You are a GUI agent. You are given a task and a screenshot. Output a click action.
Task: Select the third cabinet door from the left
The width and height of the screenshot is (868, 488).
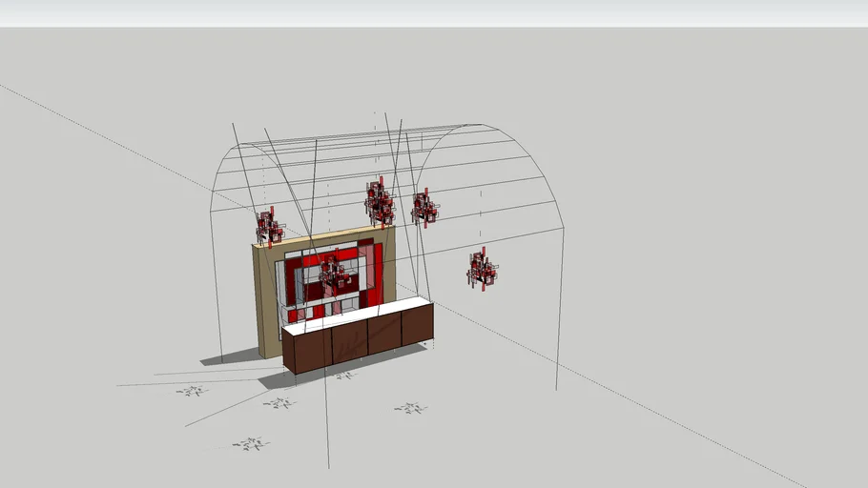point(384,332)
